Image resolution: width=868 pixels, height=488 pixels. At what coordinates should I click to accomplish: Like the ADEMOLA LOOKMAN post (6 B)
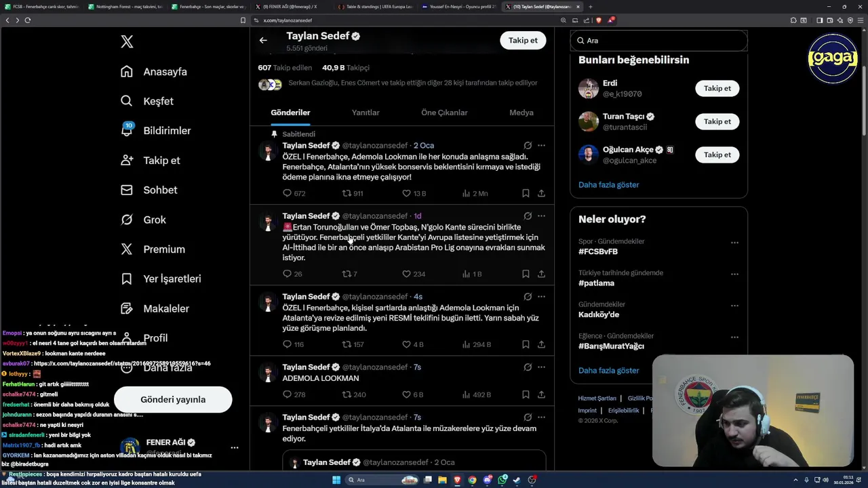(412, 394)
